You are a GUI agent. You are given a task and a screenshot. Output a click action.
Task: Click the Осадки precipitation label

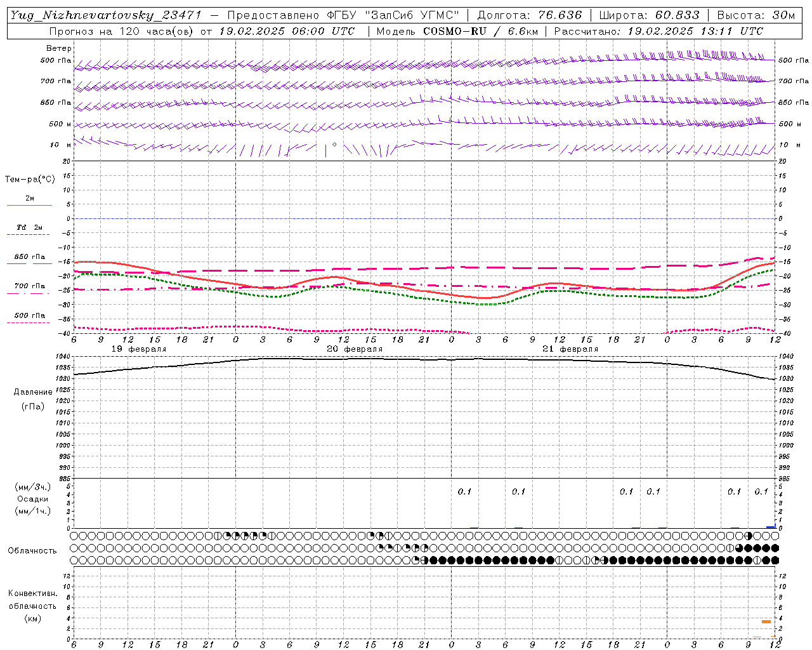[32, 499]
